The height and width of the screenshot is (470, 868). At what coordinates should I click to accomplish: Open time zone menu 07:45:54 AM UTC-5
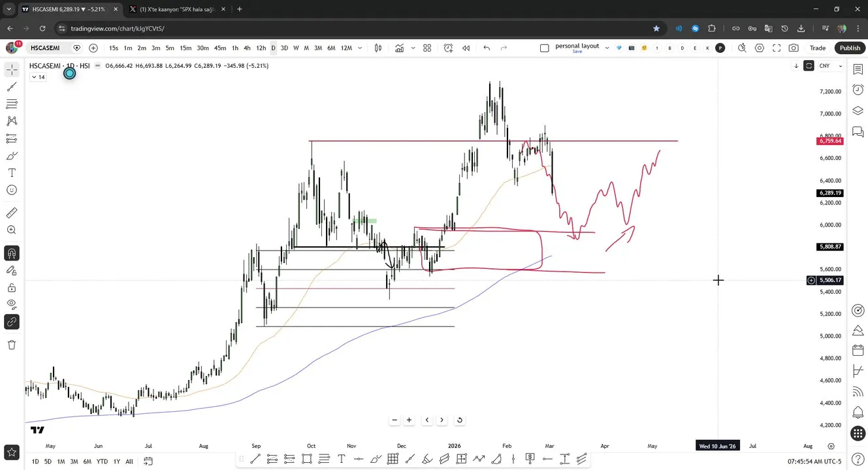(814, 462)
